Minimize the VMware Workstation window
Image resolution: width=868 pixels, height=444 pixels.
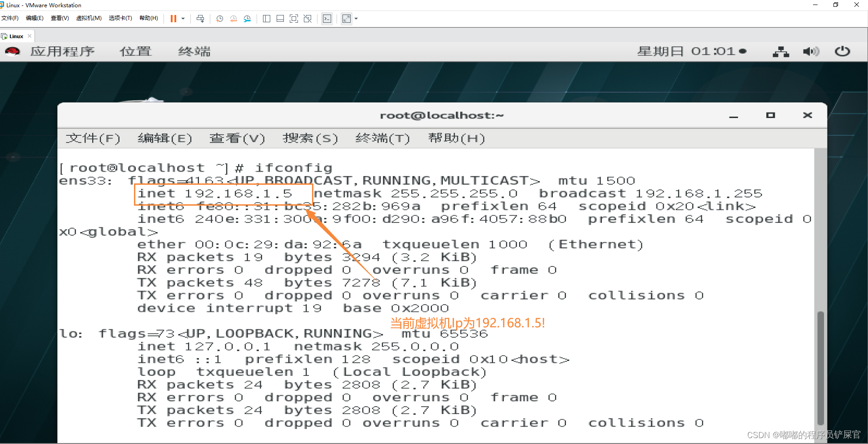(815, 5)
